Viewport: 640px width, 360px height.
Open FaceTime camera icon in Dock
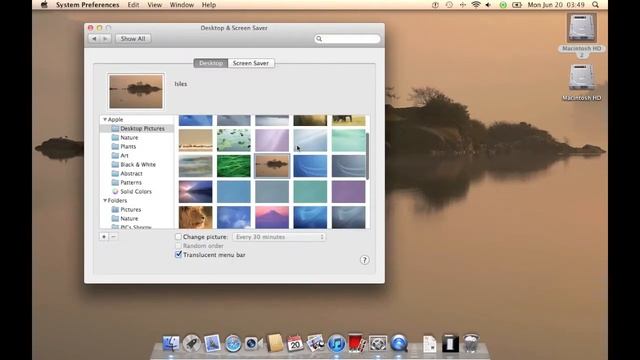pos(253,343)
